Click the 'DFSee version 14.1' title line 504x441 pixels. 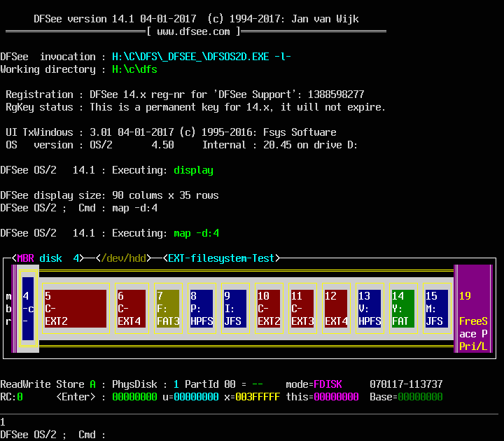[x=196, y=19]
